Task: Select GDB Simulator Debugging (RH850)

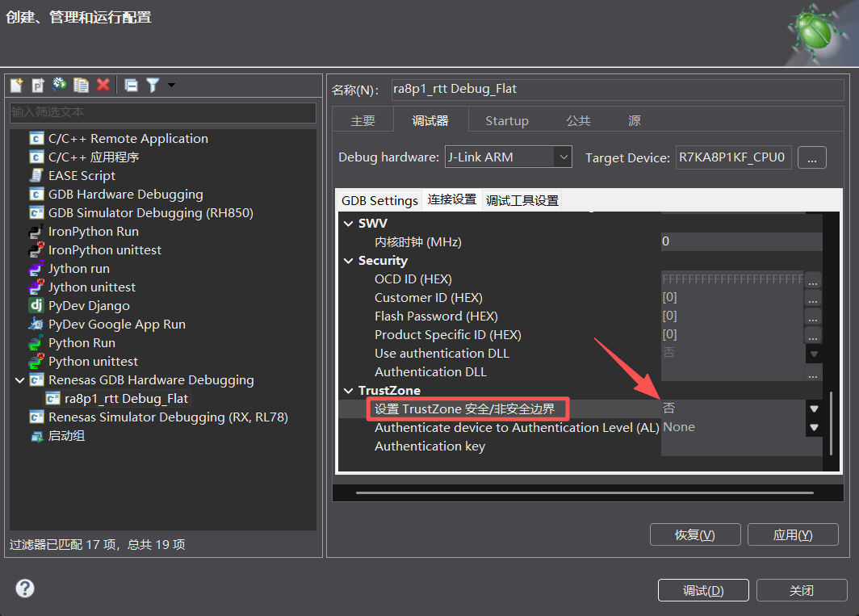Action: coord(151,213)
